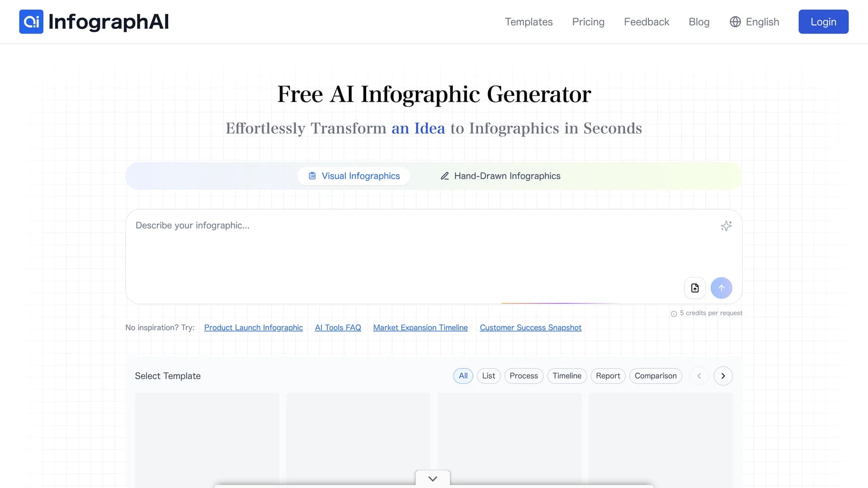This screenshot has height=488, width=868.
Task: Click the info icon beside credits per request
Action: click(674, 314)
